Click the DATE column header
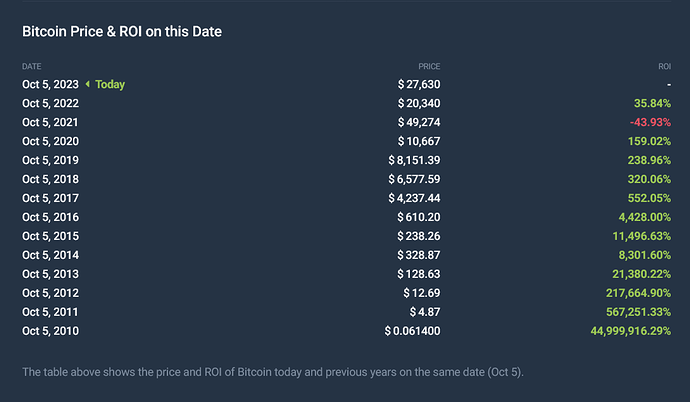Screen dimensions: 690x402 32,66
